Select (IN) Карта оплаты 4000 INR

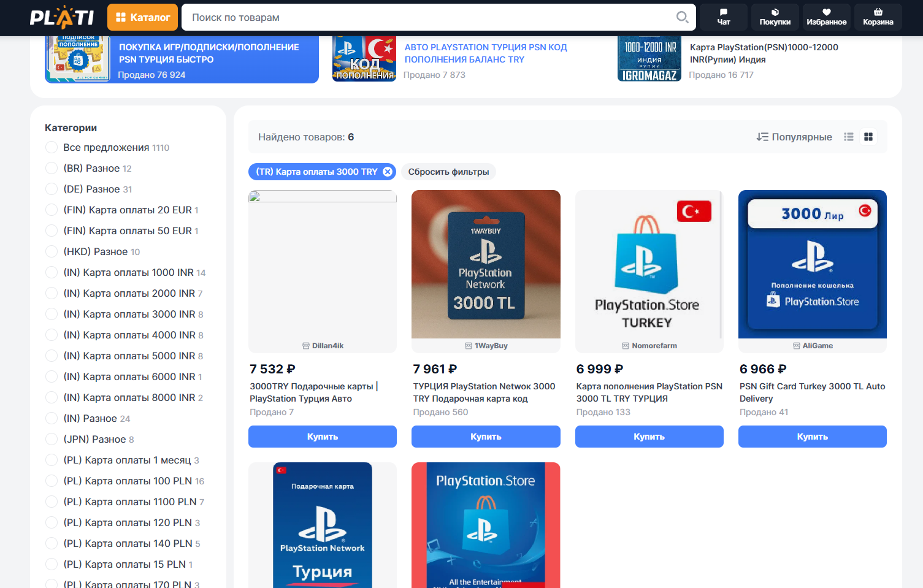tap(124, 335)
